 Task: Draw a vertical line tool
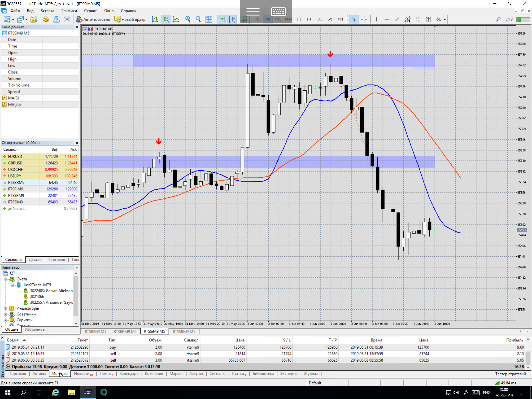coord(376,19)
